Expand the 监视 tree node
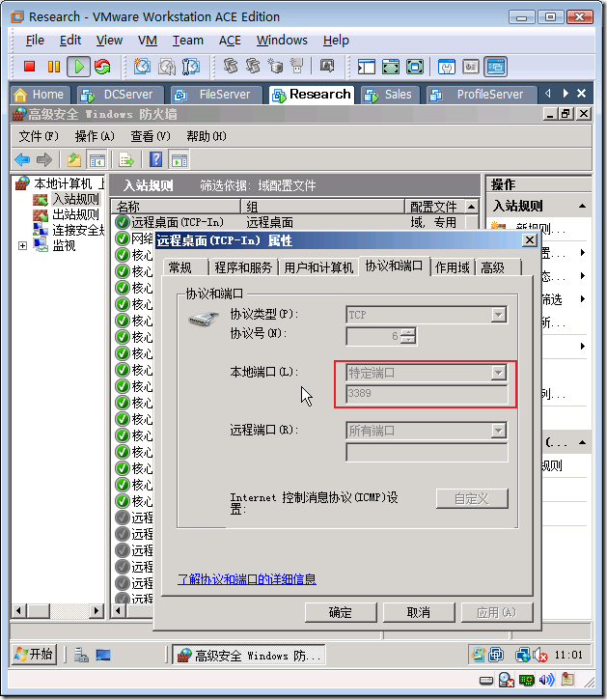Image resolution: width=607 pixels, height=700 pixels. tap(22, 246)
